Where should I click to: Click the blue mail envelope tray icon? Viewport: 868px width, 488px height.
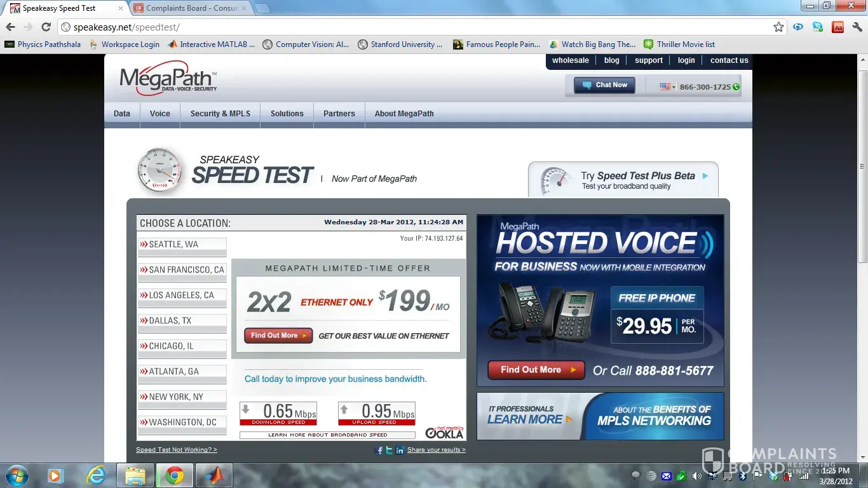(667, 476)
